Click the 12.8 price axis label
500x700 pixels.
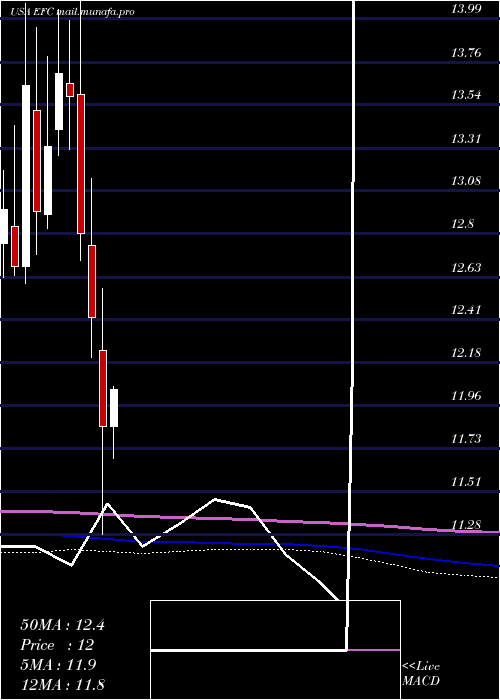(462, 224)
